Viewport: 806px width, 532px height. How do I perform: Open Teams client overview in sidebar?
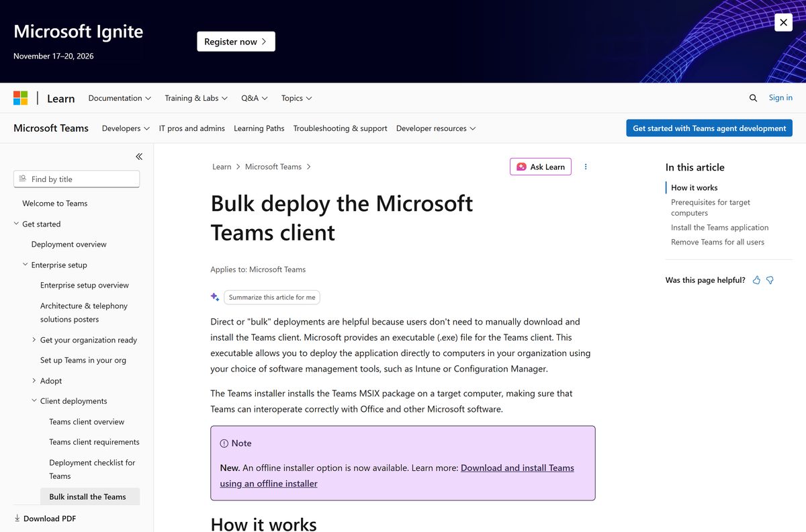[87, 422]
